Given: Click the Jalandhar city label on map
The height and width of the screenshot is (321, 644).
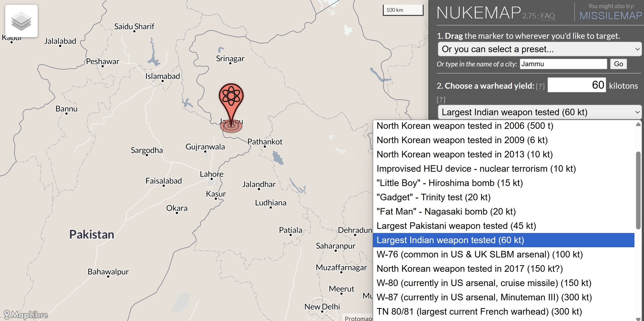Looking at the screenshot, I should coord(259,184).
